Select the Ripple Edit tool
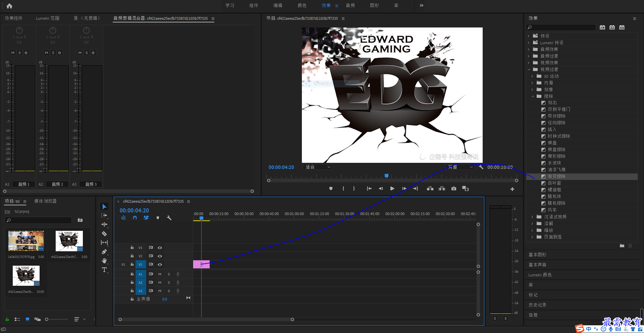644x333 pixels. (x=104, y=224)
